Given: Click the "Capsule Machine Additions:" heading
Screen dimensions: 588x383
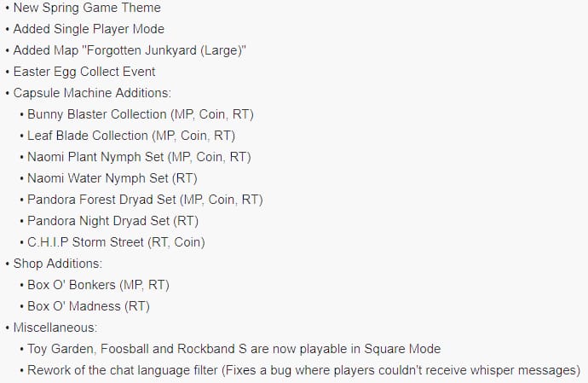Looking at the screenshot, I should point(92,93).
